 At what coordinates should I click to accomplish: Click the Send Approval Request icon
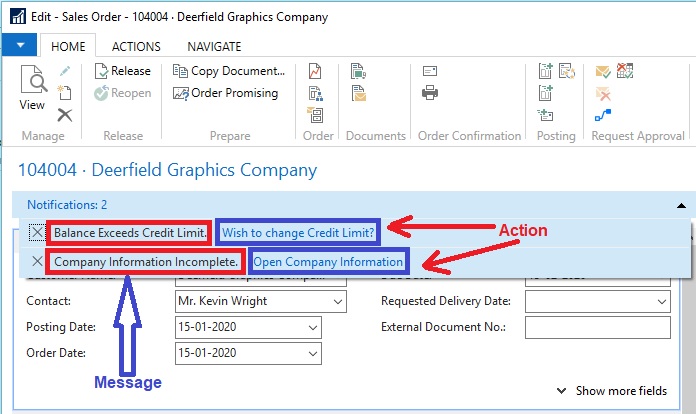coord(603,71)
